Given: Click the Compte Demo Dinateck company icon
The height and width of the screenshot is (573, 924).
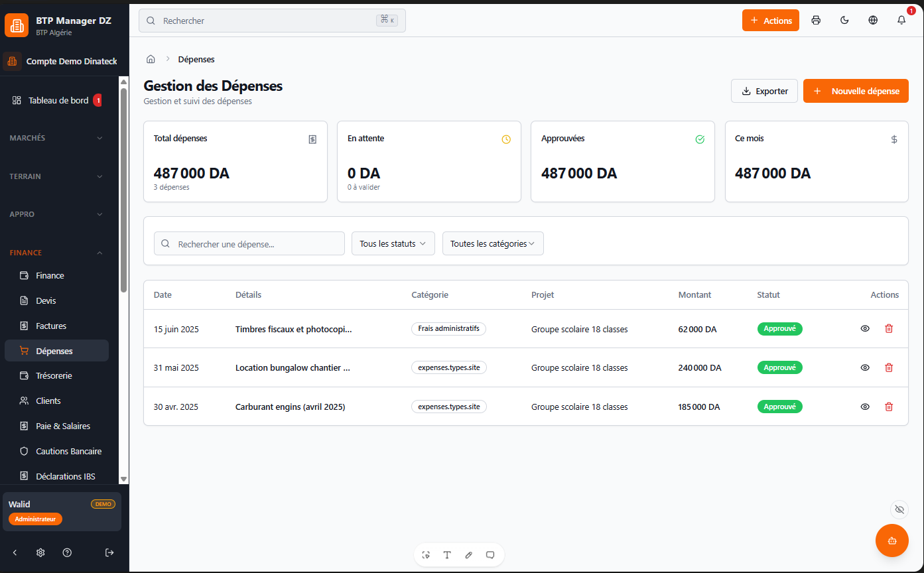Looking at the screenshot, I should point(12,62).
